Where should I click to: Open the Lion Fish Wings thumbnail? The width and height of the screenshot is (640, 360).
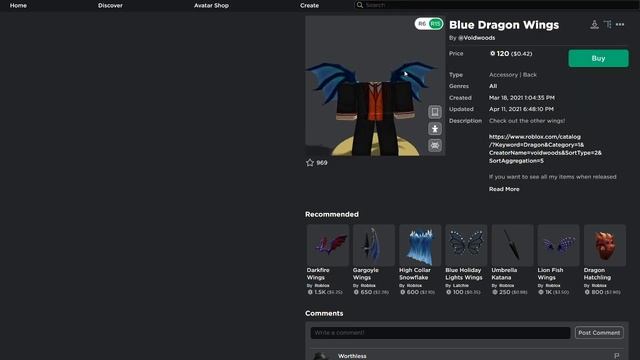tap(558, 245)
